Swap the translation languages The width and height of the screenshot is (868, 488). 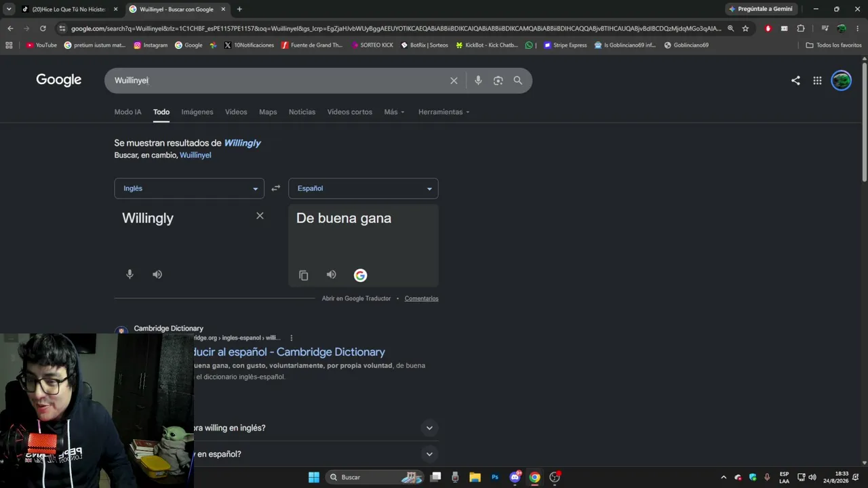[x=275, y=188]
